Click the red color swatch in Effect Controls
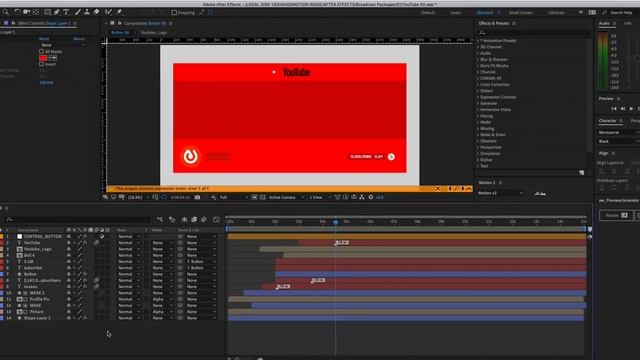Viewport: 640px width, 360px height. (43, 58)
